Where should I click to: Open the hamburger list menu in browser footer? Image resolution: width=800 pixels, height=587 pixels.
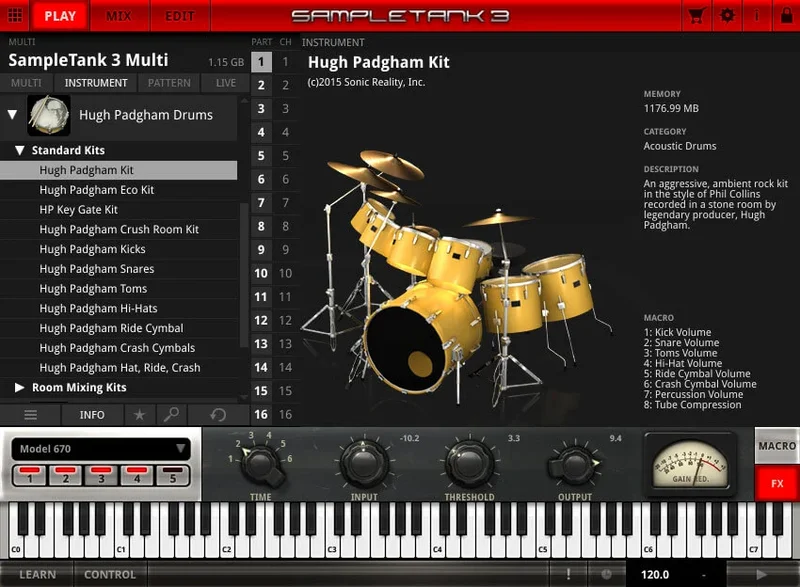[31, 415]
